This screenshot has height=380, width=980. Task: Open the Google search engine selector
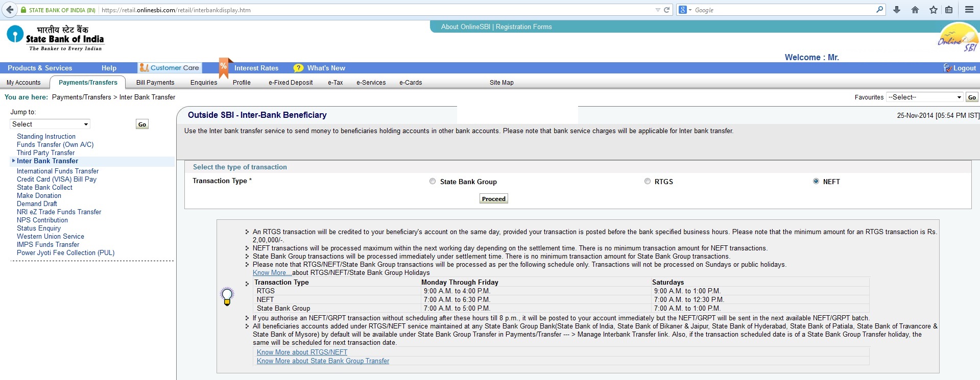[x=685, y=10]
